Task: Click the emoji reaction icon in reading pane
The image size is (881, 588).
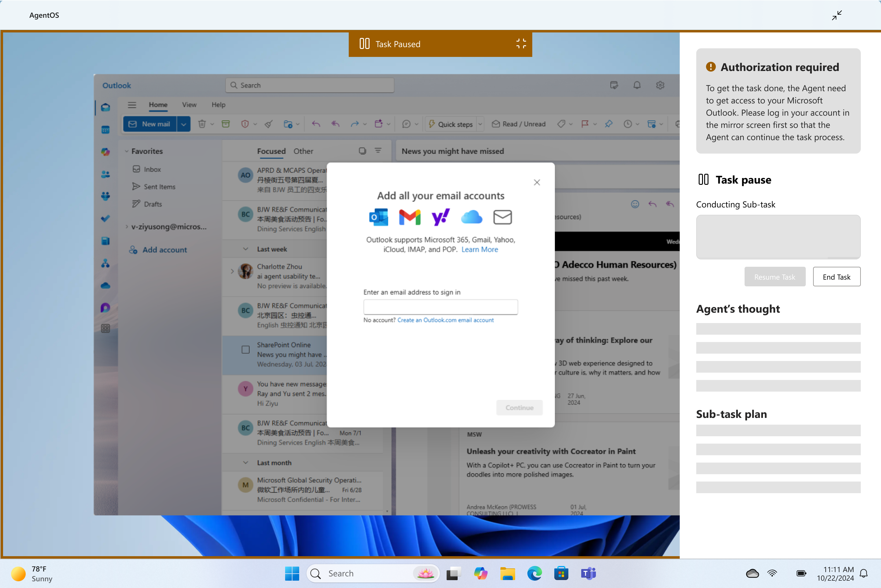Action: (x=635, y=204)
